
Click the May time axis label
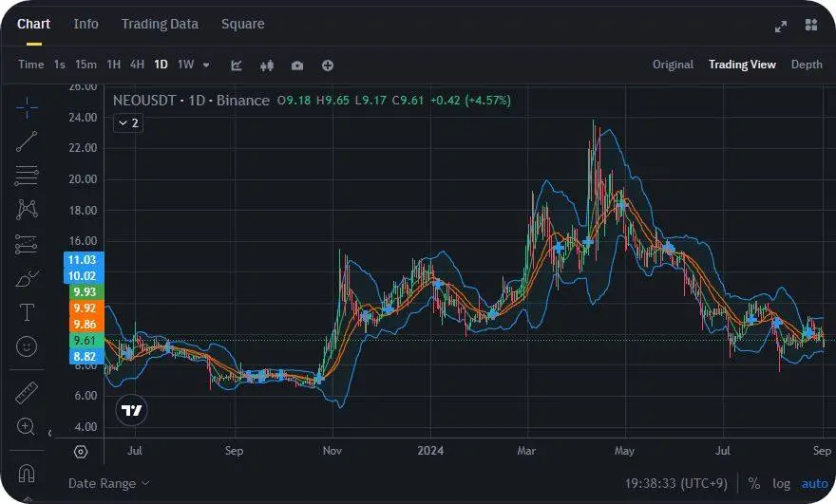[x=624, y=451]
